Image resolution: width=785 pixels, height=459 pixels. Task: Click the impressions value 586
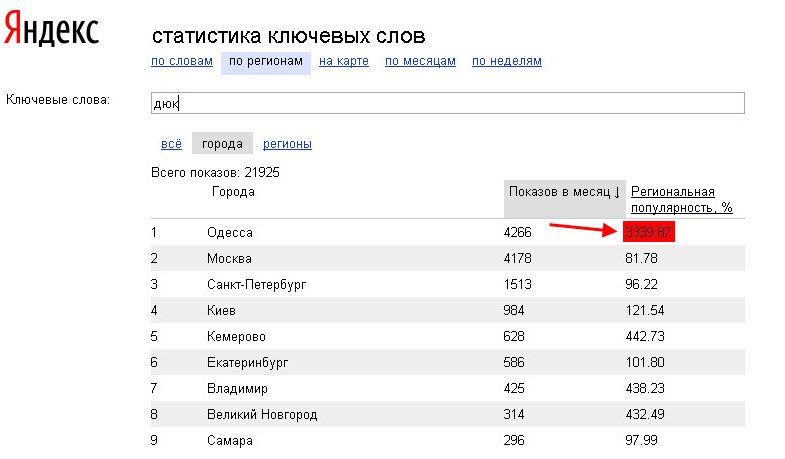[x=514, y=363]
